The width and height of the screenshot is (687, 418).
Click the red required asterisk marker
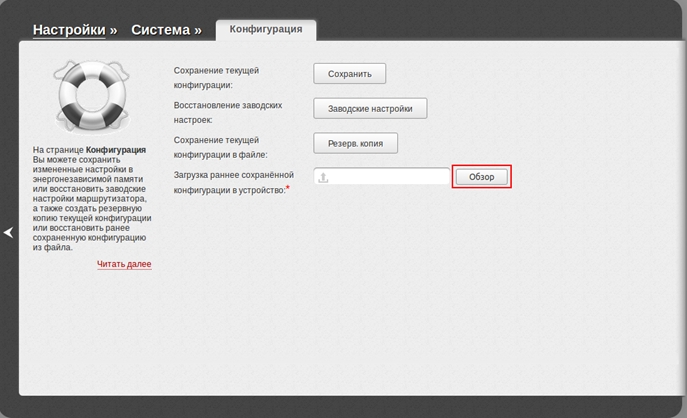click(288, 188)
